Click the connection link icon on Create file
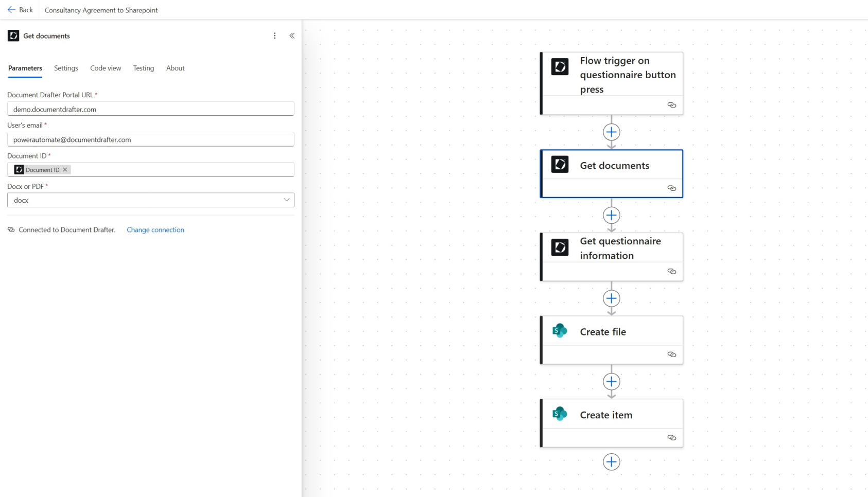Viewport: 868px width, 497px height. 671,354
